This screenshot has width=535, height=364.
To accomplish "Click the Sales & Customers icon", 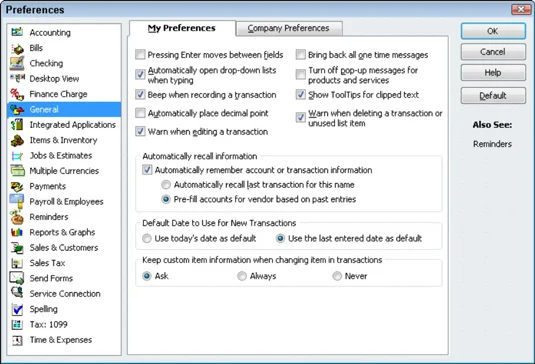I will [17, 248].
